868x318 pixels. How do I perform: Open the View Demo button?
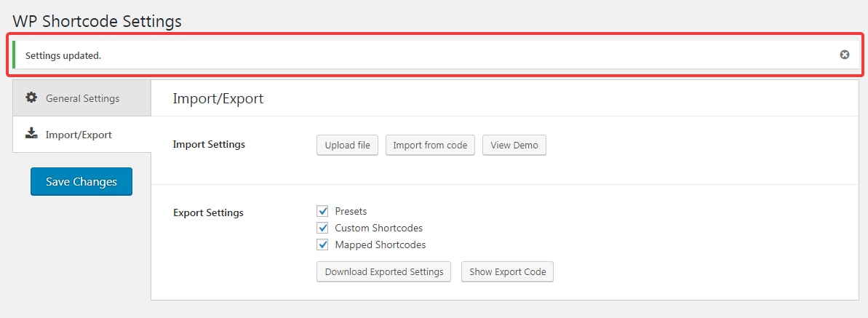(514, 145)
